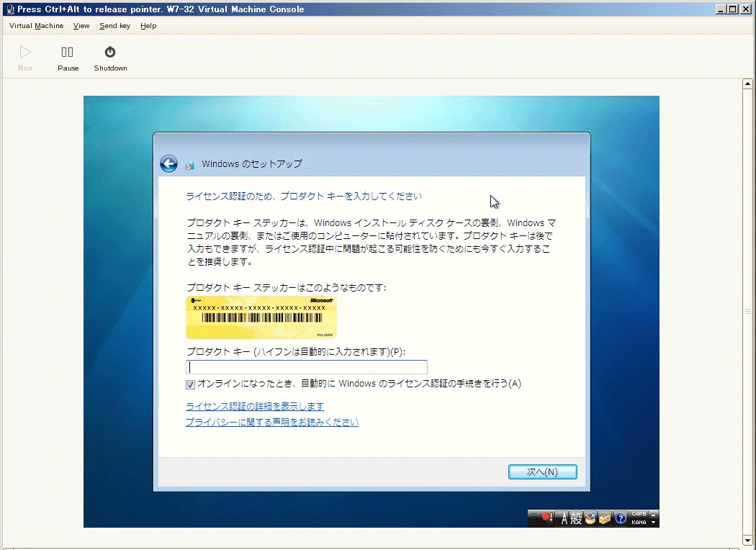Click the 次へ(N) next button

point(542,472)
